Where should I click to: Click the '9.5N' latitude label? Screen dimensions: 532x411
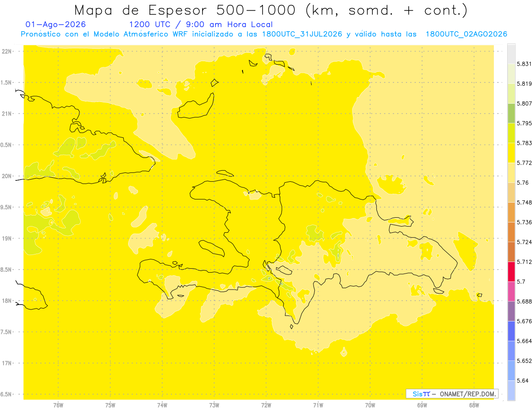click(7, 207)
